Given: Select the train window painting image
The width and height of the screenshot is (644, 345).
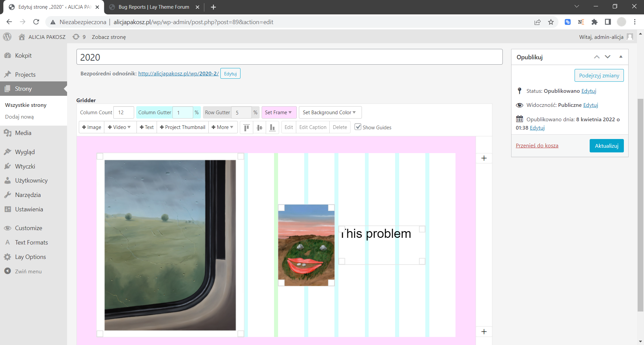Looking at the screenshot, I should 170,245.
